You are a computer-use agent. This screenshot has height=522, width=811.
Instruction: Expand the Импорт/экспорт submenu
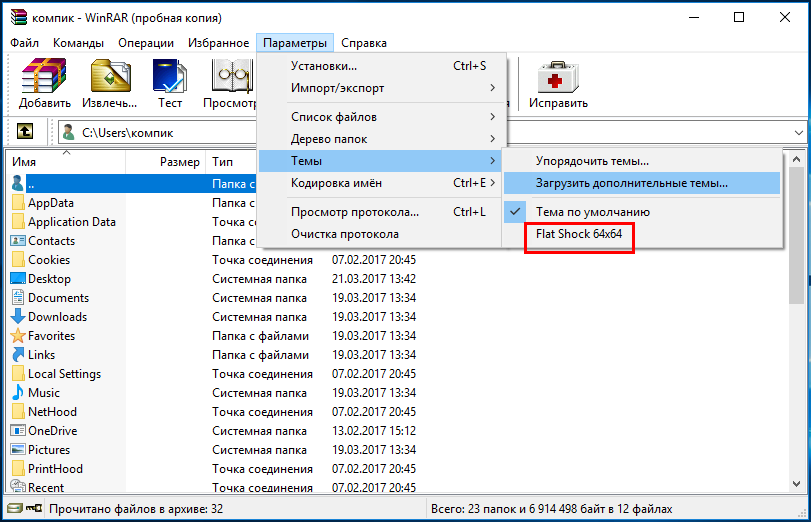click(x=380, y=88)
